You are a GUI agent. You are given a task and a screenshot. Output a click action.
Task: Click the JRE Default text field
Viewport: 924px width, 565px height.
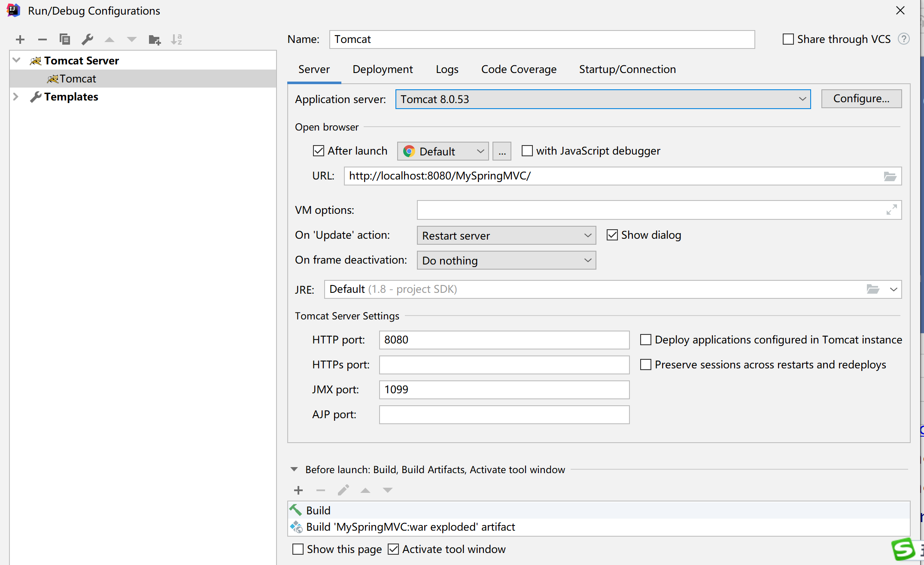(613, 289)
